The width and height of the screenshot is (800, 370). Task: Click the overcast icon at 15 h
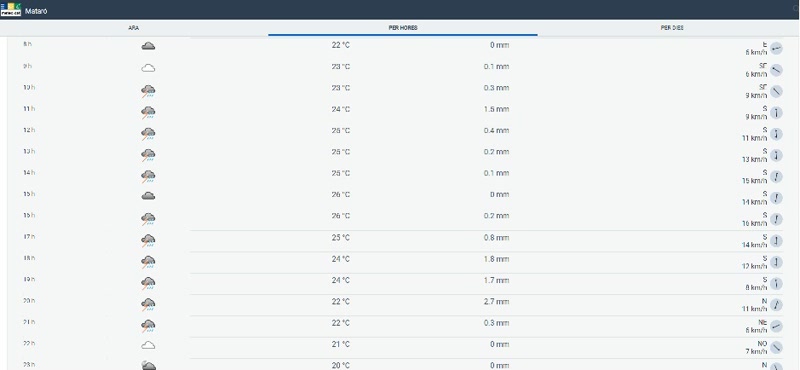(x=148, y=195)
